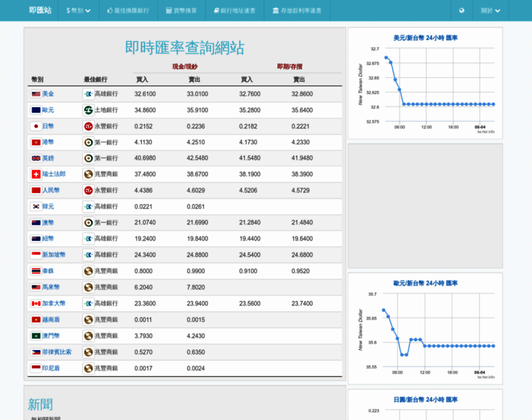The image size is (532, 420).
Task: Click the 現金/現鈔 column group header
Action: [x=185, y=66]
